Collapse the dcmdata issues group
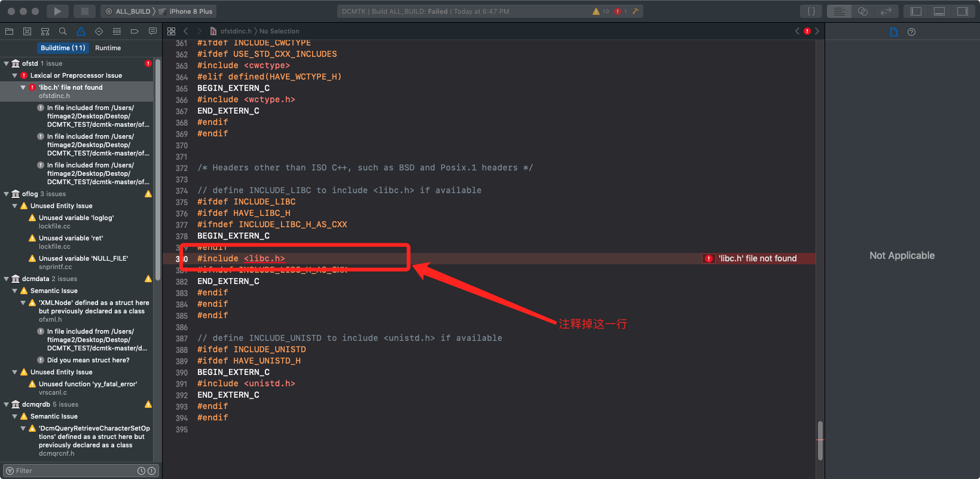The height and width of the screenshot is (479, 980). click(7, 279)
